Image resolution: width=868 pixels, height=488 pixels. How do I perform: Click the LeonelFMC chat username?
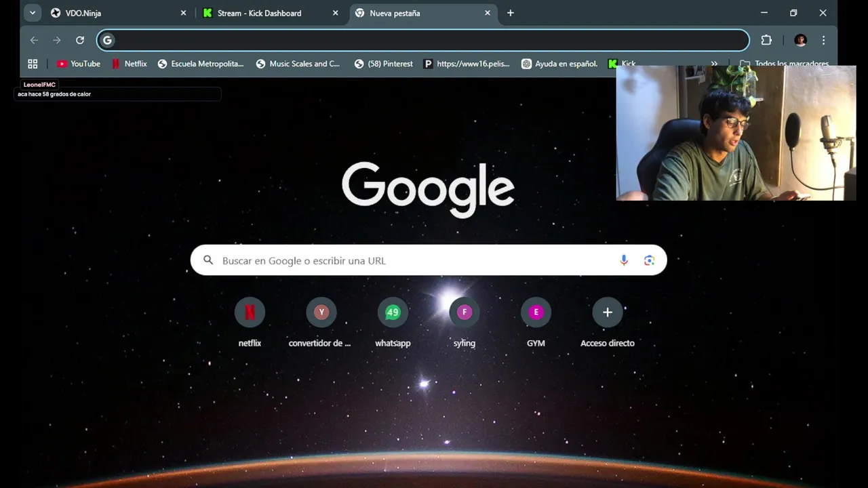point(39,85)
